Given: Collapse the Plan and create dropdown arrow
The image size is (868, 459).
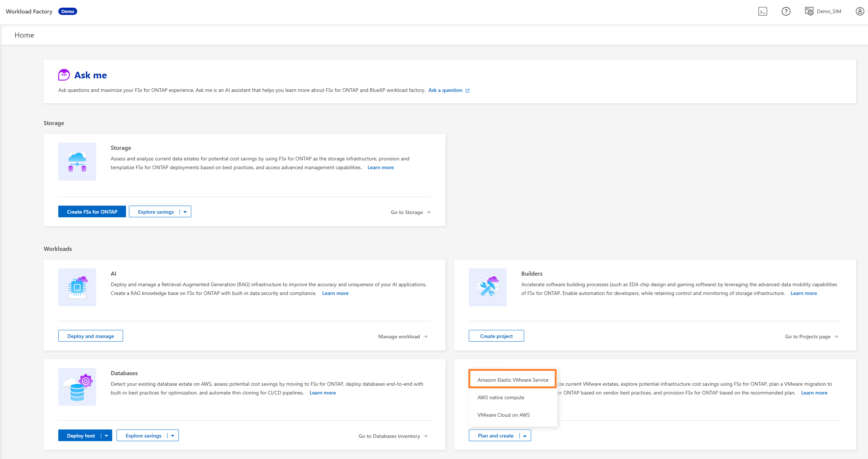Looking at the screenshot, I should [x=525, y=436].
